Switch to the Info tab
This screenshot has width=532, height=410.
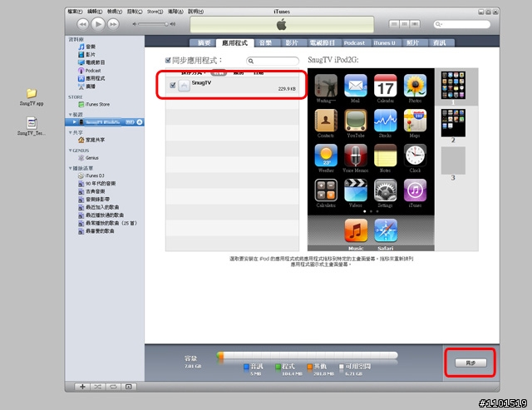[x=441, y=42]
